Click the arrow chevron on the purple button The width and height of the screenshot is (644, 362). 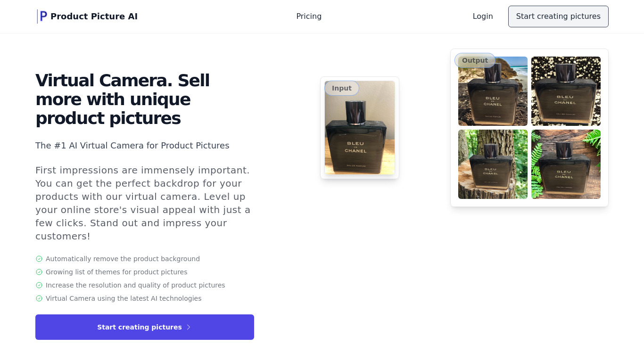[189, 327]
